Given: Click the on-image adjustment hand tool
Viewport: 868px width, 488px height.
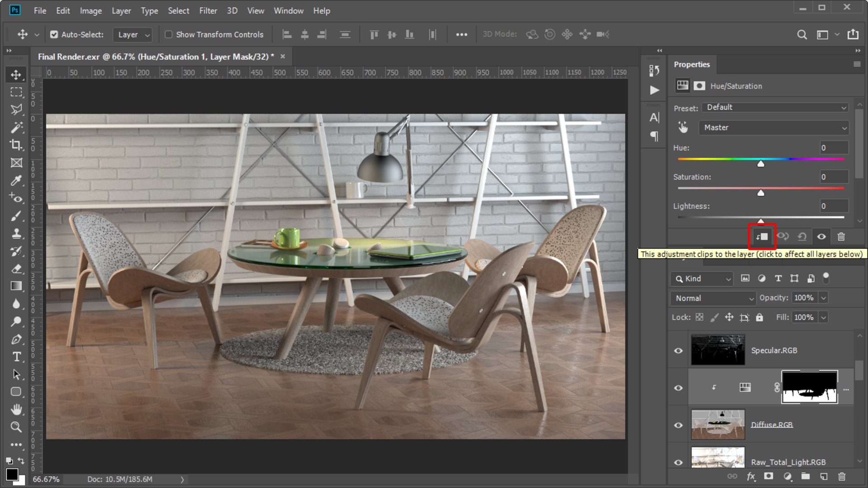Looking at the screenshot, I should [683, 127].
